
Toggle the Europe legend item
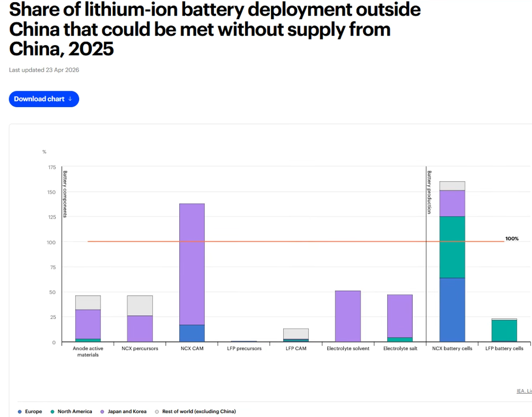coord(30,411)
